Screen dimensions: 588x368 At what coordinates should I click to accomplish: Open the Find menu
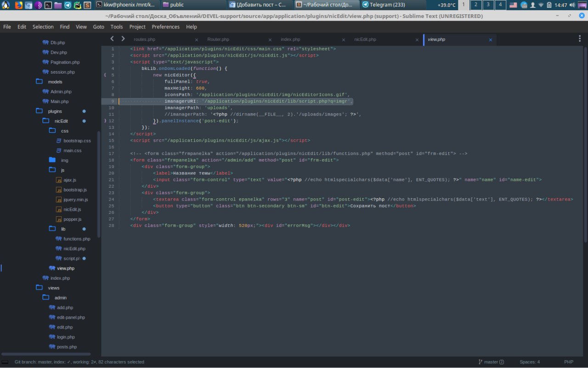(65, 27)
